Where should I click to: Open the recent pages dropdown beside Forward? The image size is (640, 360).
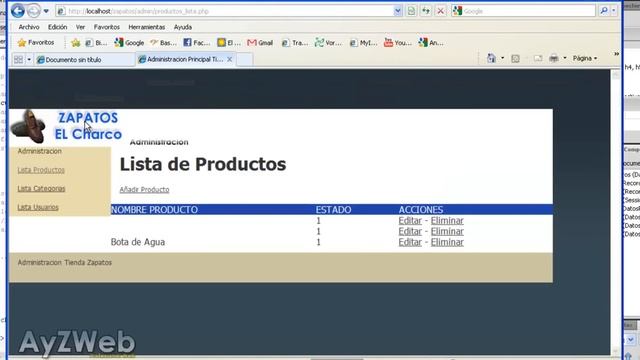46,11
